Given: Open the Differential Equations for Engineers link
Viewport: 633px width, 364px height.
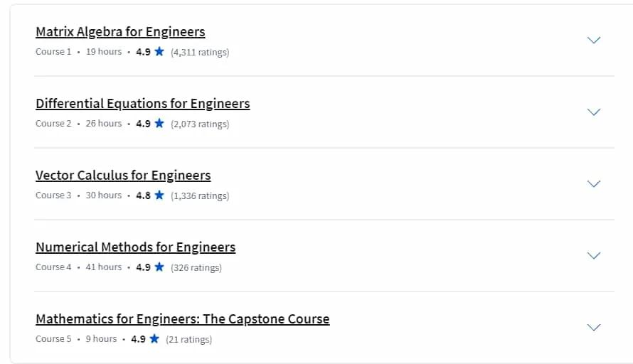Looking at the screenshot, I should [x=143, y=104].
